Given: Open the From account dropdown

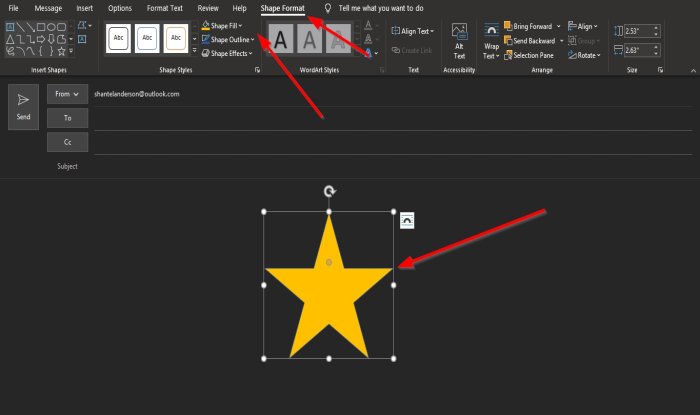Looking at the screenshot, I should pos(67,94).
